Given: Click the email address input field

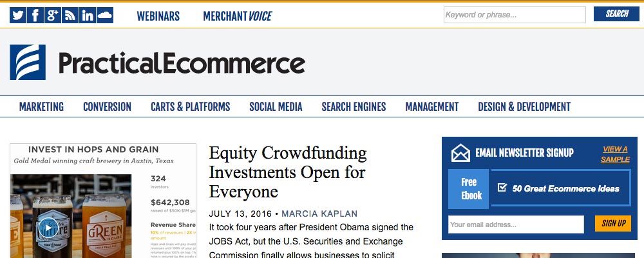Looking at the screenshot, I should tap(516, 224).
